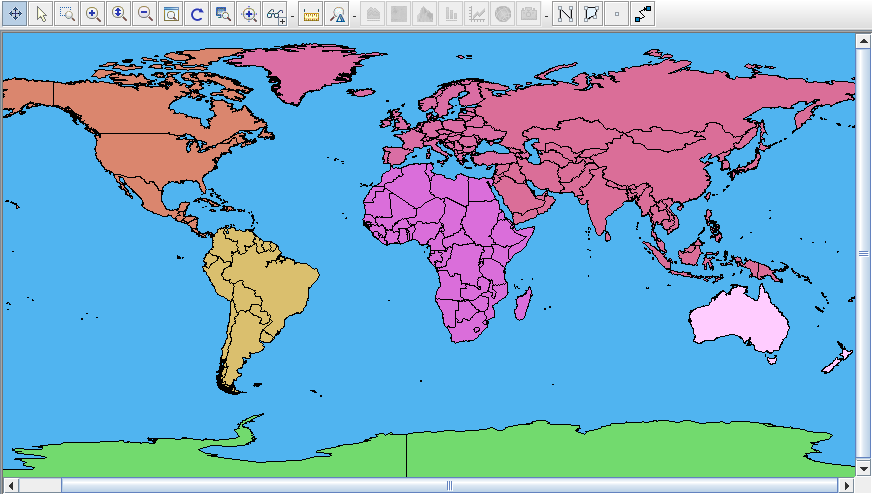Zoom to the full map extent

(171, 14)
